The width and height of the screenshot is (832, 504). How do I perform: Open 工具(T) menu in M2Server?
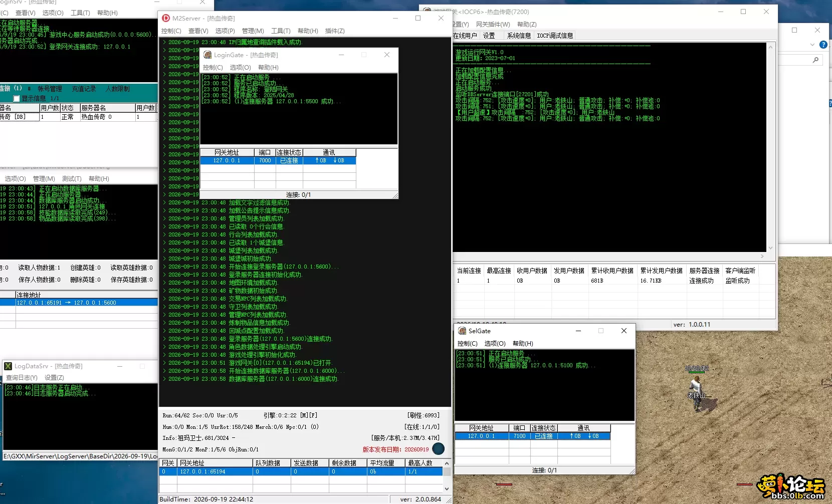click(x=281, y=31)
